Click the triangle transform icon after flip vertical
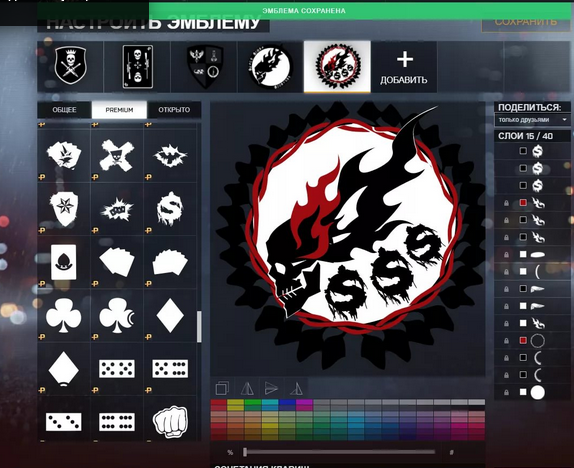Viewport: 574px width, 468px height. click(296, 388)
